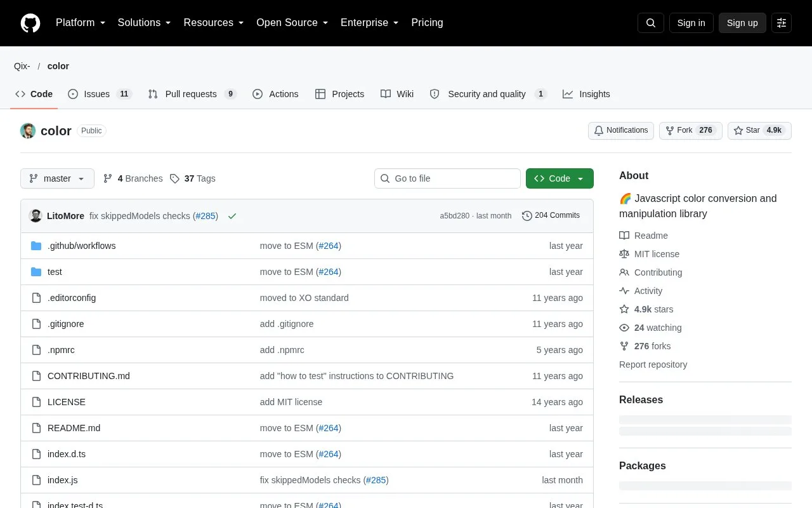Open the index.js file
The height and width of the screenshot is (508, 812).
pos(62,480)
